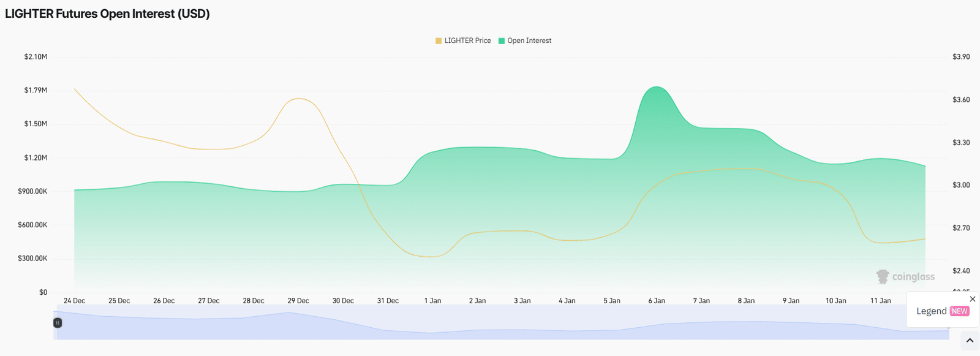Click the coinglass watermark logo

point(883,277)
